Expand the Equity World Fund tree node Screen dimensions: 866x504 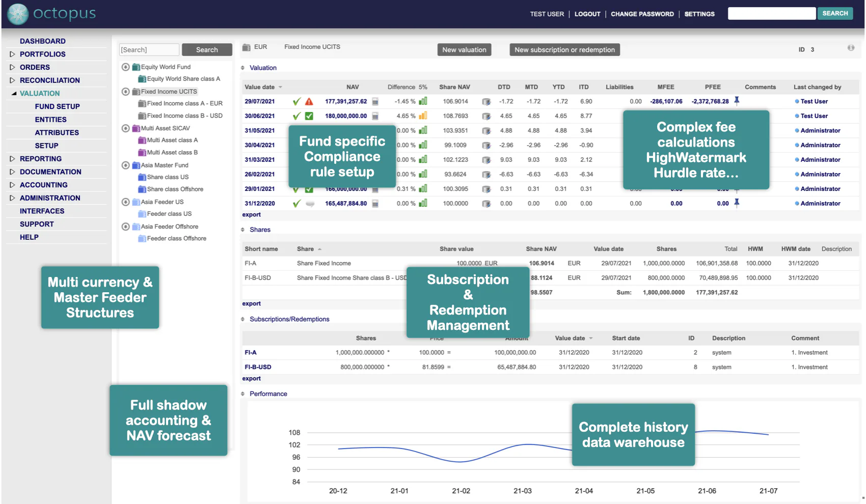tap(125, 67)
